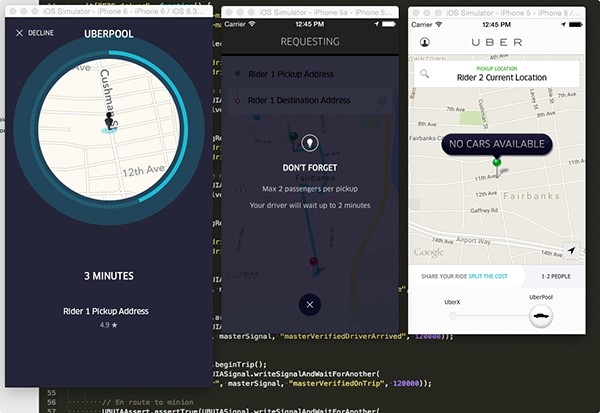The image size is (600, 413).
Task: Tap the circular map with driver marker
Action: (109, 129)
